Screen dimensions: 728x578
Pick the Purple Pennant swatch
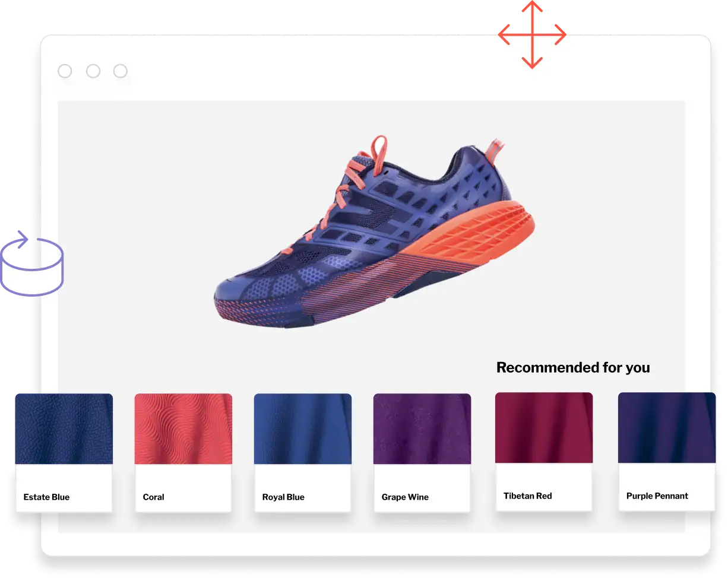tap(667, 451)
